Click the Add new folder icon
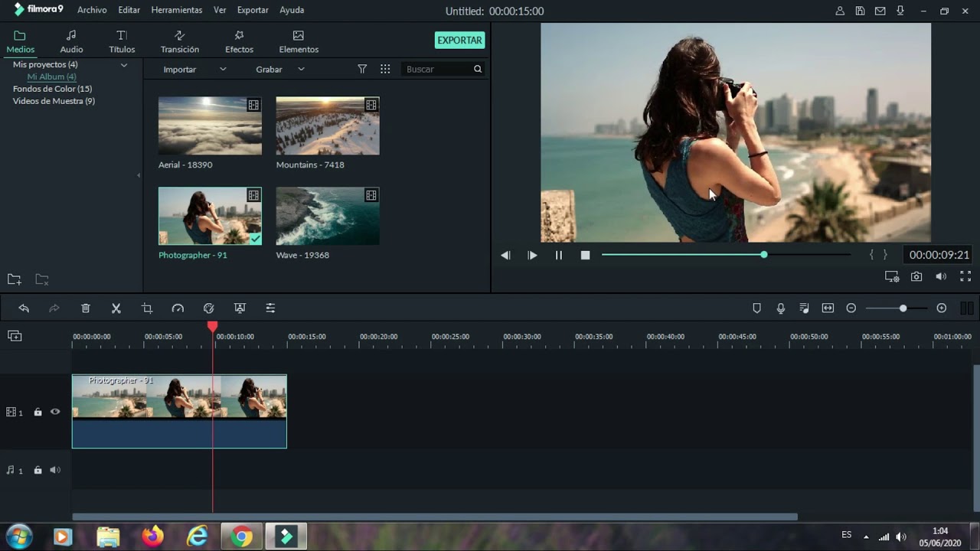Image resolution: width=980 pixels, height=551 pixels. [x=15, y=279]
